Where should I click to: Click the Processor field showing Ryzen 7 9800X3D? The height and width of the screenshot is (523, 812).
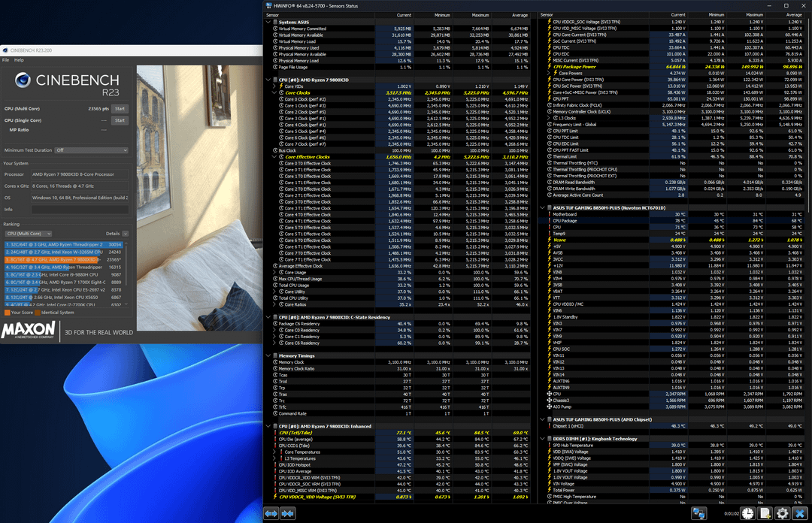(x=80, y=174)
